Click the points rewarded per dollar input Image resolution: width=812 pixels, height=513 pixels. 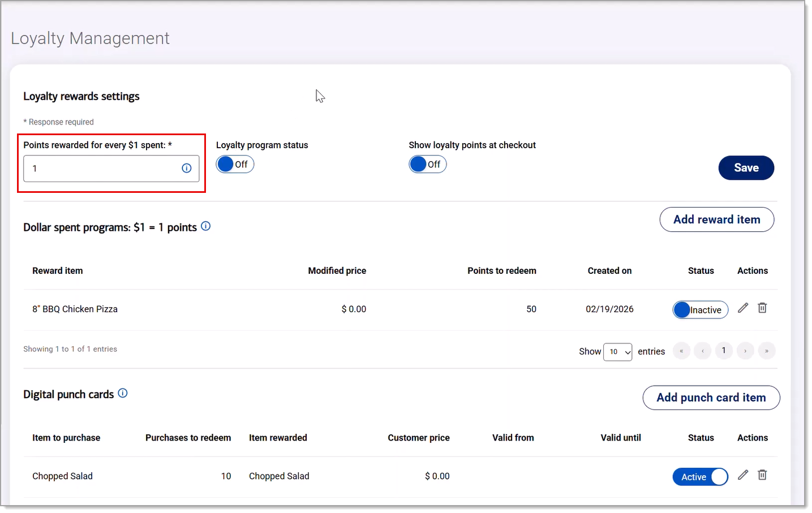tap(111, 169)
